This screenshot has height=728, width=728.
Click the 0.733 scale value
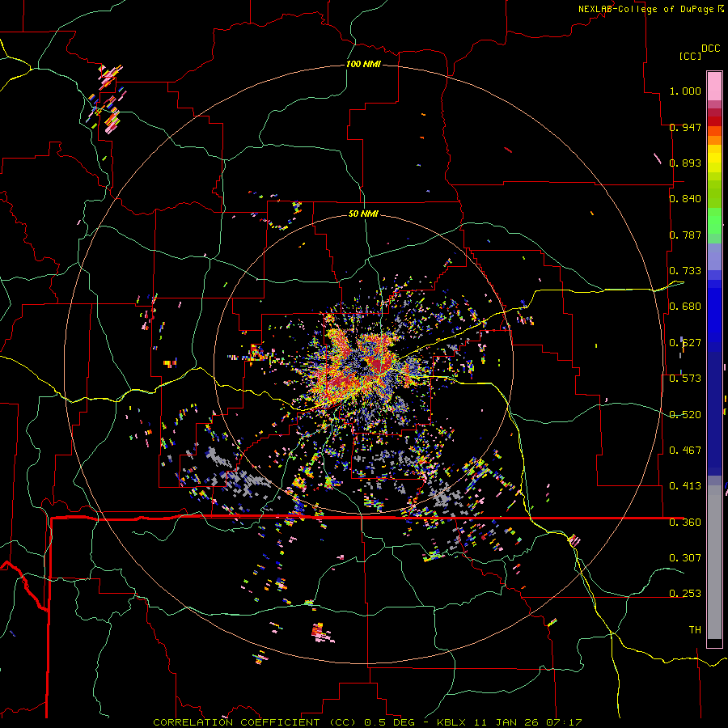click(685, 271)
